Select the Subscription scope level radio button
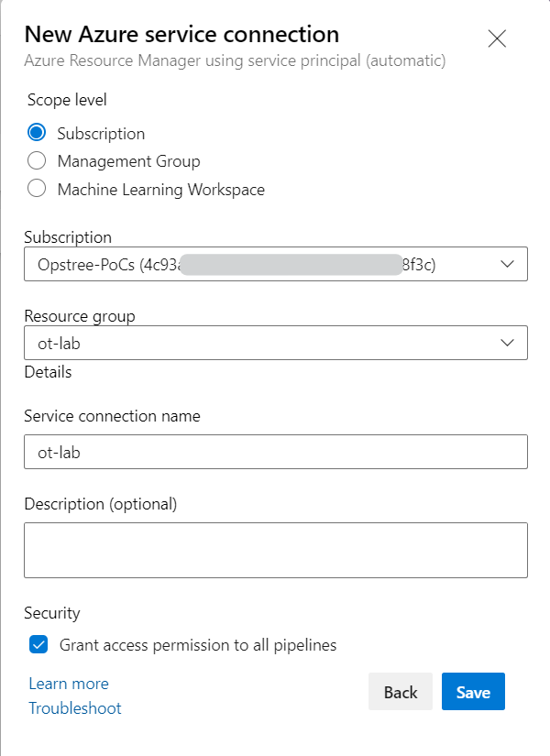This screenshot has width=550, height=756. click(37, 133)
